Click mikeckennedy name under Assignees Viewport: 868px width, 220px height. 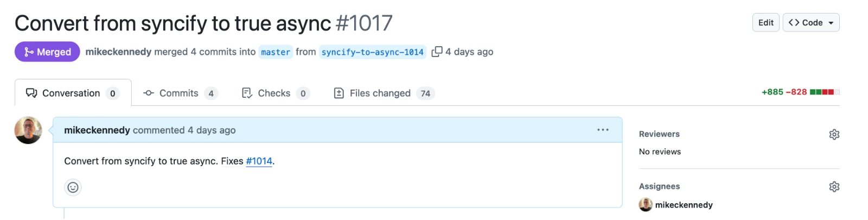click(x=684, y=205)
